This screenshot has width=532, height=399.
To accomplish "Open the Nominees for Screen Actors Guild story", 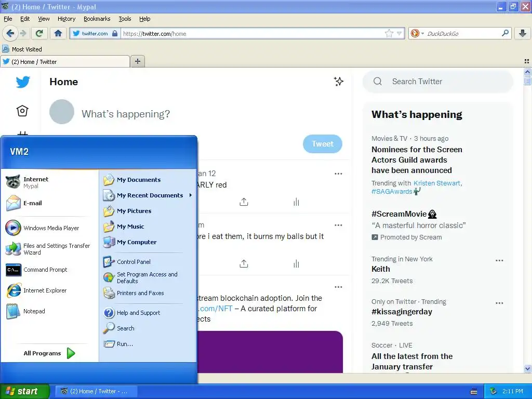I will pyautogui.click(x=417, y=160).
